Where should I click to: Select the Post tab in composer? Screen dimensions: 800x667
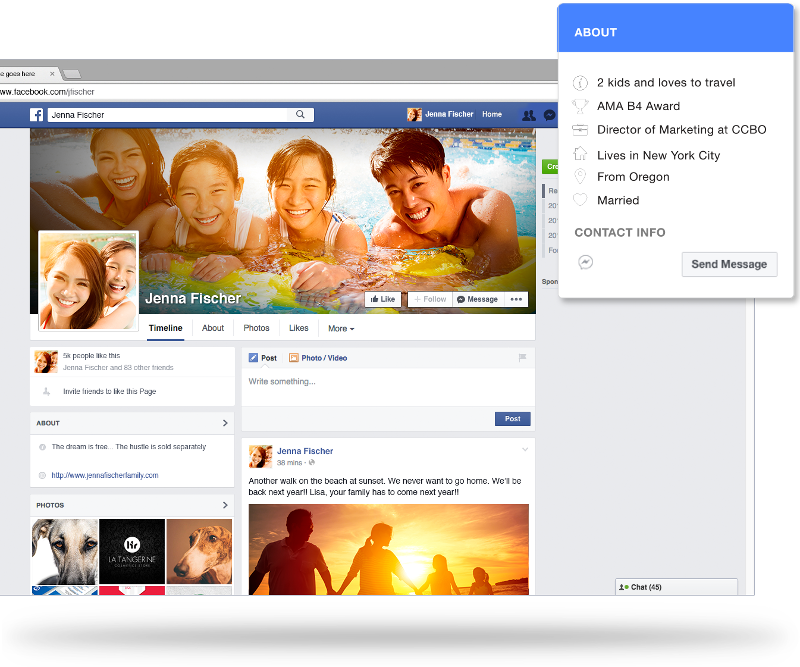(x=263, y=358)
